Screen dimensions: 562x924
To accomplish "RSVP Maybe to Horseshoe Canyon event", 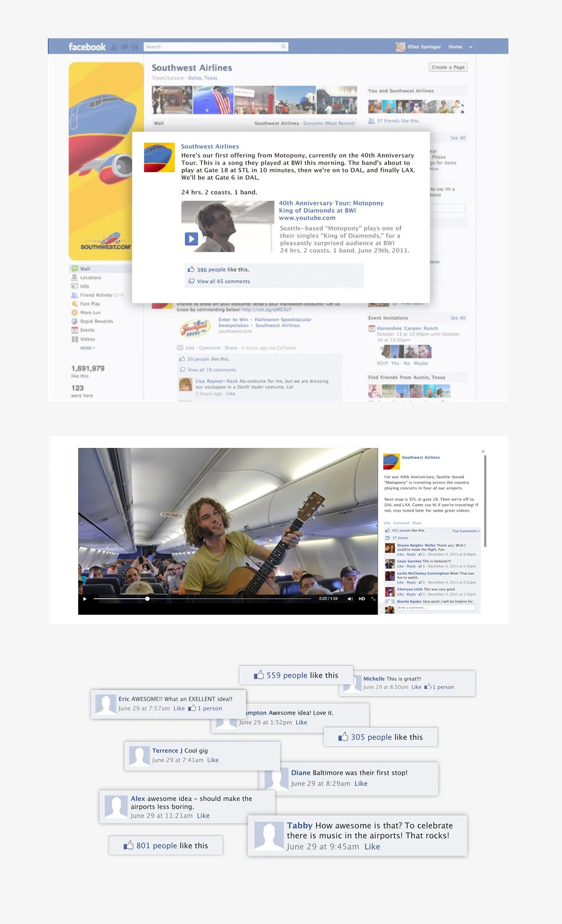I will point(421,363).
